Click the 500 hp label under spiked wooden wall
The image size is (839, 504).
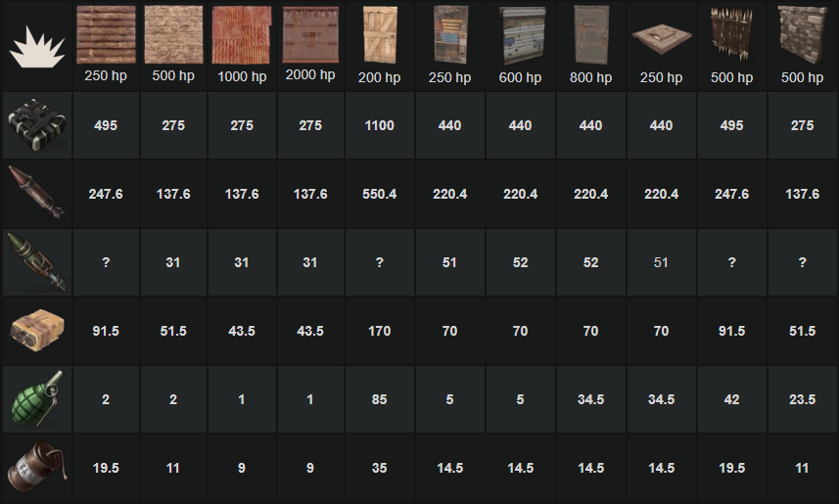pos(732,77)
